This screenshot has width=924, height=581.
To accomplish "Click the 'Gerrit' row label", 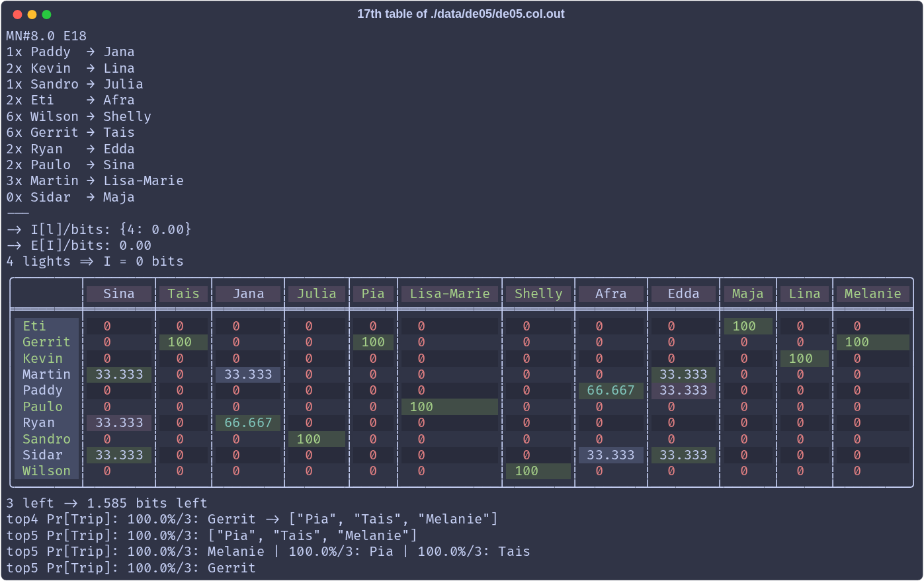I will point(46,342).
